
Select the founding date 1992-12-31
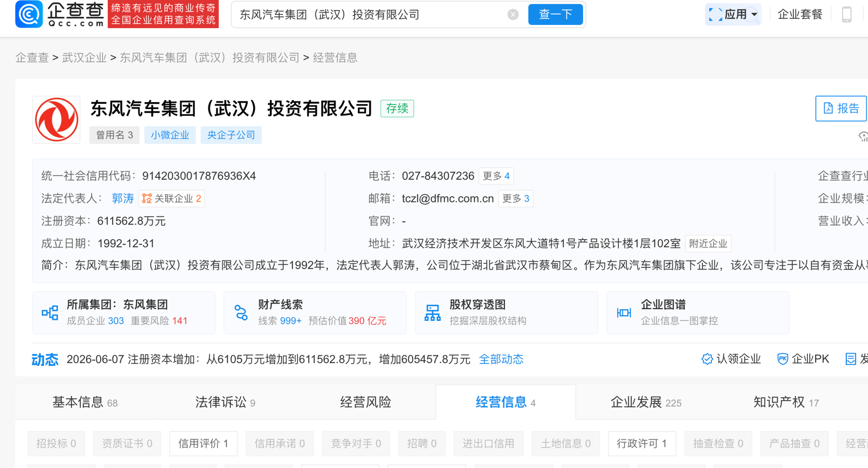click(x=126, y=244)
